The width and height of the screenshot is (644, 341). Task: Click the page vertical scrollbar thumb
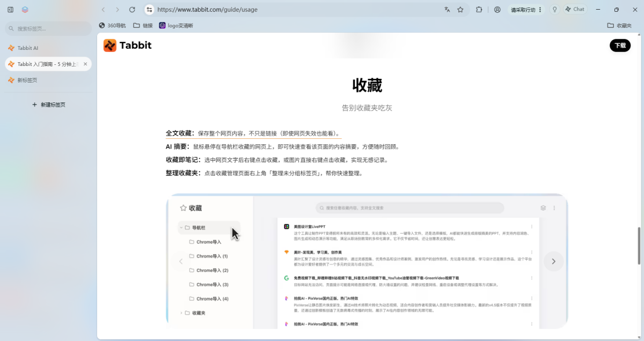(x=639, y=246)
